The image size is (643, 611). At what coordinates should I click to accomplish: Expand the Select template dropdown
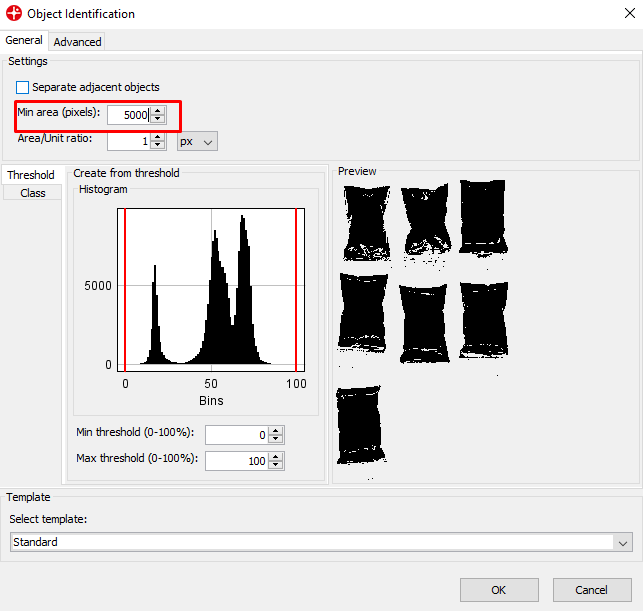point(624,542)
